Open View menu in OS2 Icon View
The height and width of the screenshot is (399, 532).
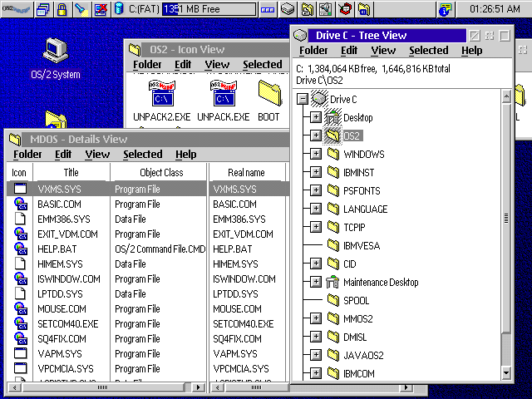pyautogui.click(x=217, y=65)
